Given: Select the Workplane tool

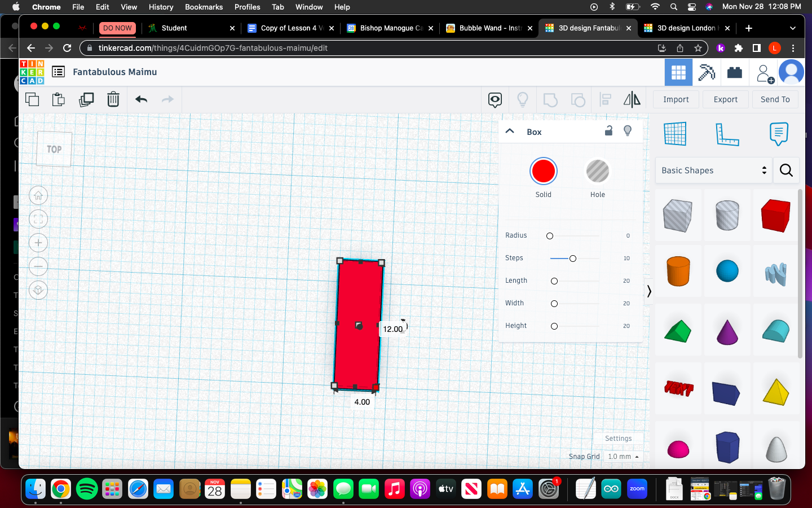Looking at the screenshot, I should (675, 134).
